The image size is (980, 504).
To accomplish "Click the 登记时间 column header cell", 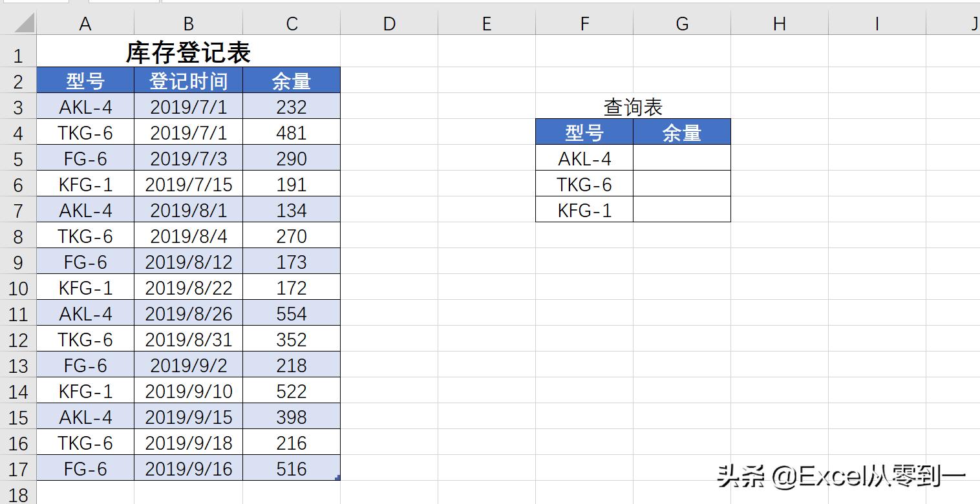I will [x=188, y=79].
